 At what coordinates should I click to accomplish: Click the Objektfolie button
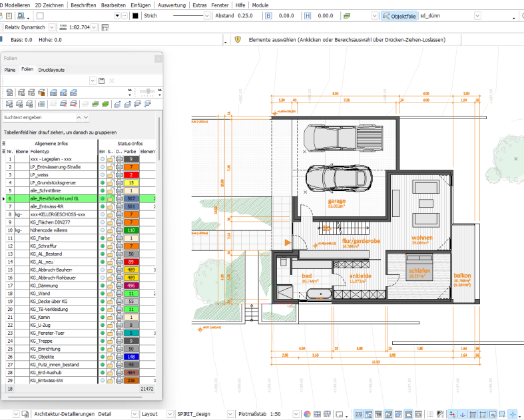coord(399,15)
